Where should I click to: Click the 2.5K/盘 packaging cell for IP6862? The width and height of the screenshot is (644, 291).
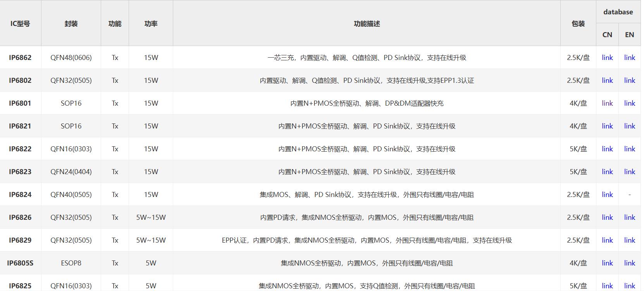pos(578,58)
